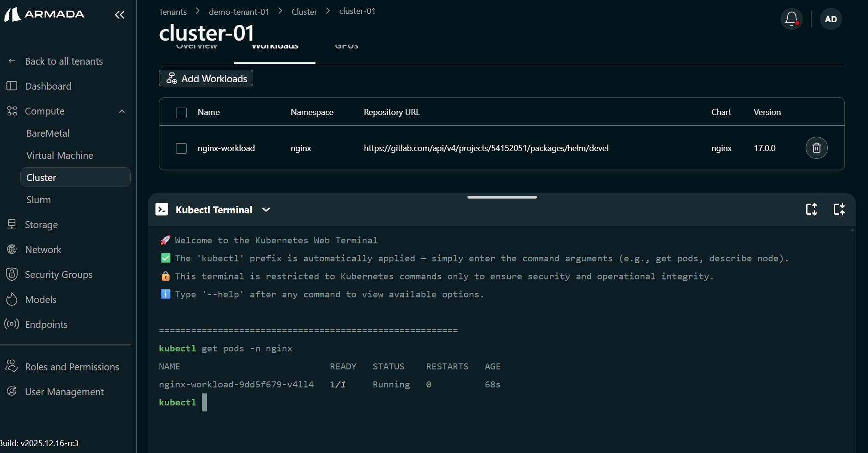Collapse the sidebar with double-chevron icon
This screenshot has height=453, width=868.
click(x=120, y=15)
